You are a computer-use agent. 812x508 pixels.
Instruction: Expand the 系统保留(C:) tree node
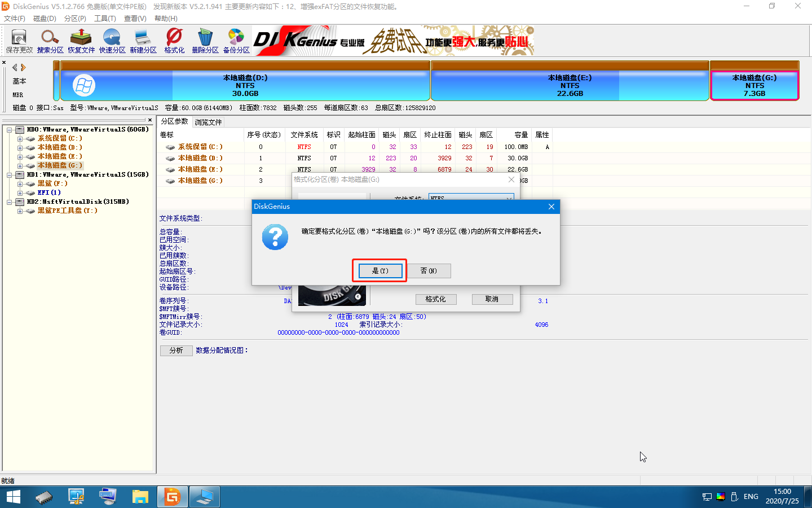coord(20,139)
